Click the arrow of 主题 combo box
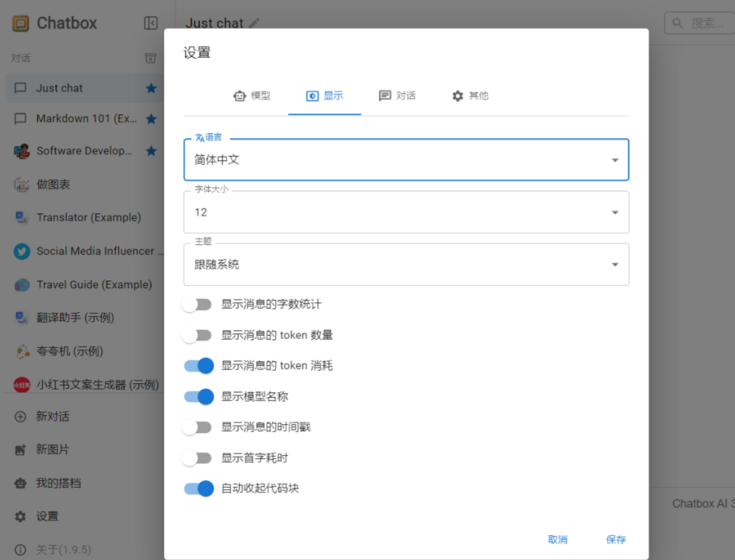 (615, 264)
